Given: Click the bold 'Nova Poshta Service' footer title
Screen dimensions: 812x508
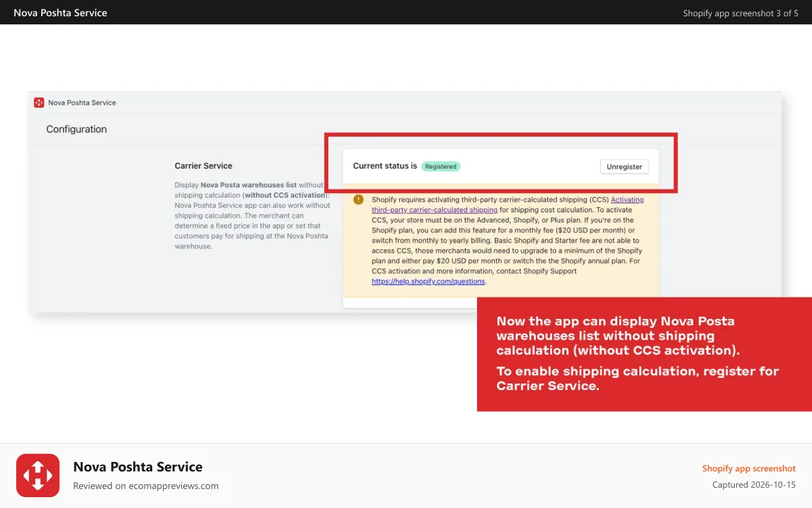Looking at the screenshot, I should pyautogui.click(x=138, y=467).
